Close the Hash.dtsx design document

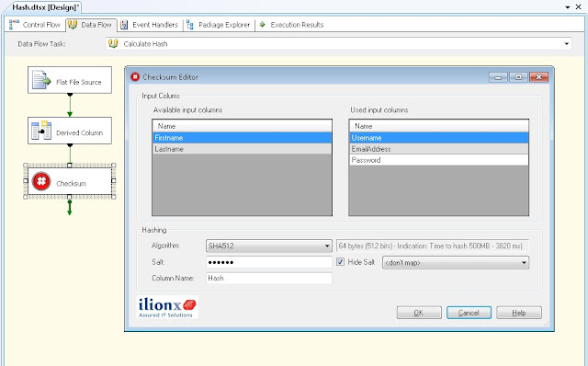(x=579, y=7)
